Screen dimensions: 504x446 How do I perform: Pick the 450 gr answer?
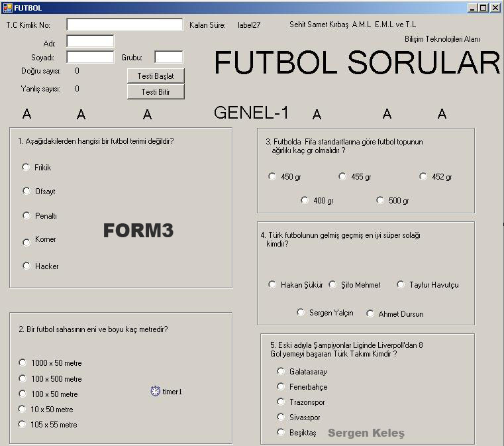pyautogui.click(x=272, y=176)
